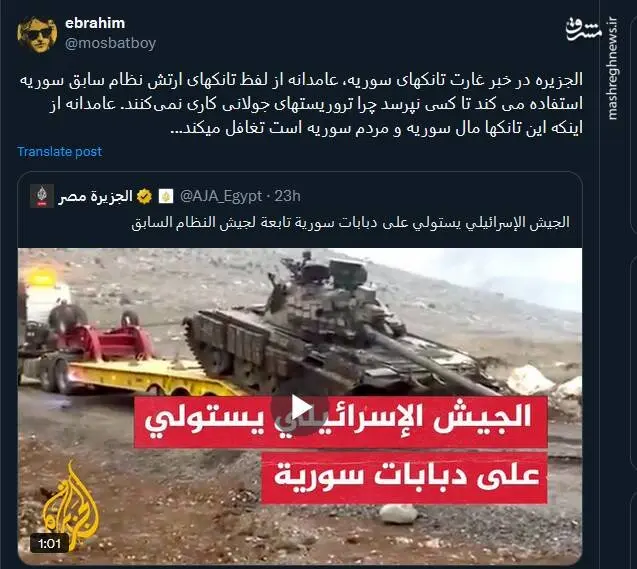
Task: Click the red على دبابات سورية banner
Action: point(403,476)
